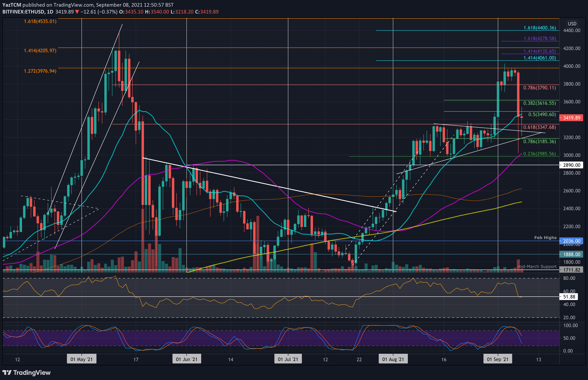The width and height of the screenshot is (588, 380).
Task: Toggle the USD unit button on the price scale
Action: point(572,24)
